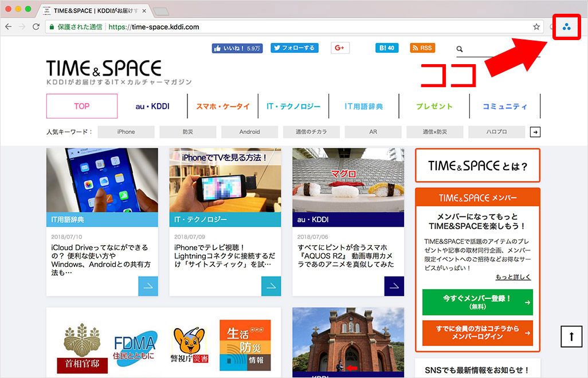Click the 2018/07/10 article date
The height and width of the screenshot is (378, 588).
tap(66, 237)
